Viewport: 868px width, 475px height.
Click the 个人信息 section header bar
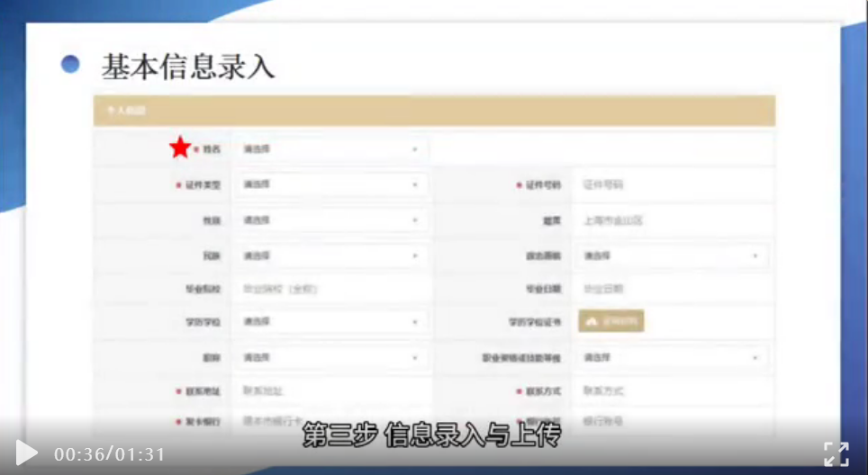tap(434, 111)
